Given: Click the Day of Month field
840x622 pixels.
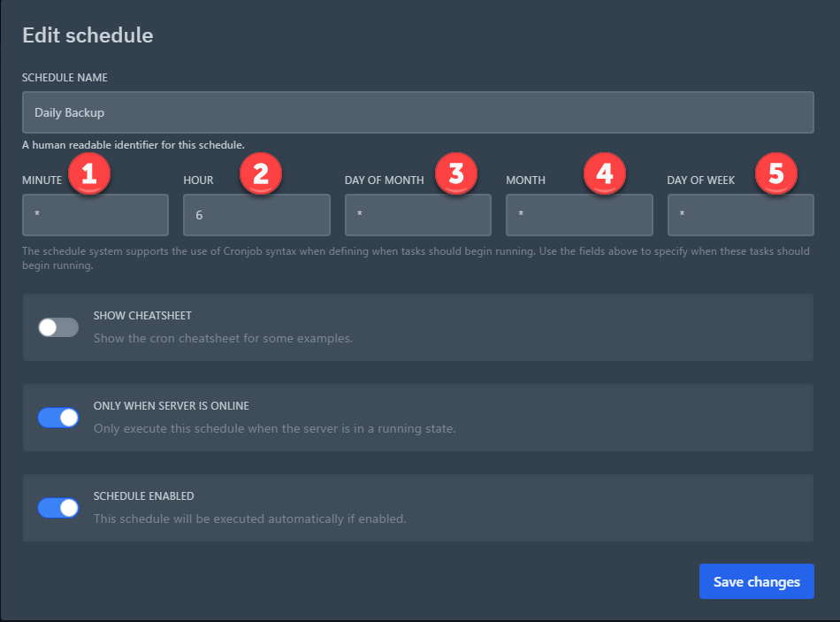Looking at the screenshot, I should click(x=418, y=215).
